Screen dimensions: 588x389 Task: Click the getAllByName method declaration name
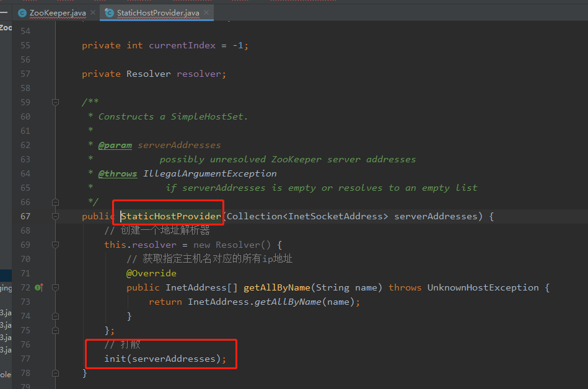point(277,287)
